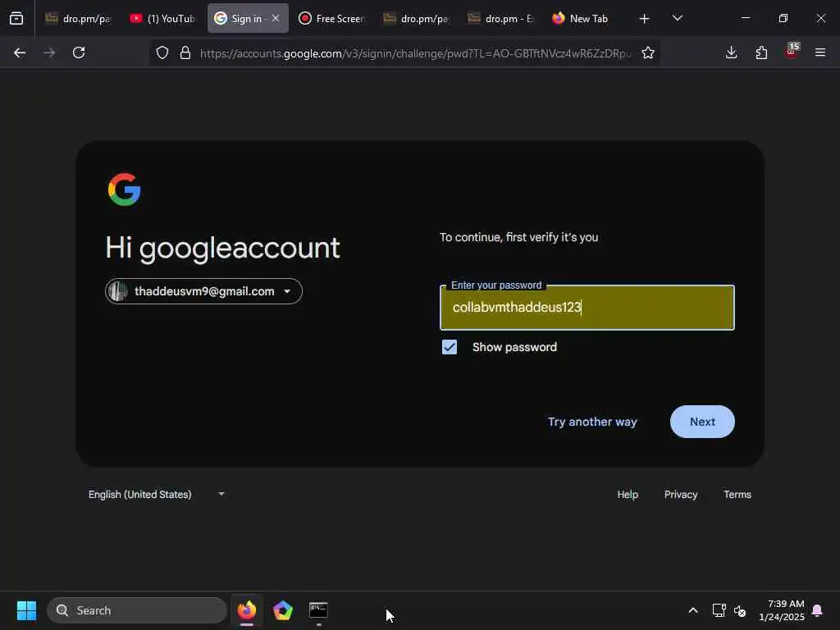This screenshot has width=840, height=630.
Task: Uncheck the Show password checkbox
Action: point(450,347)
